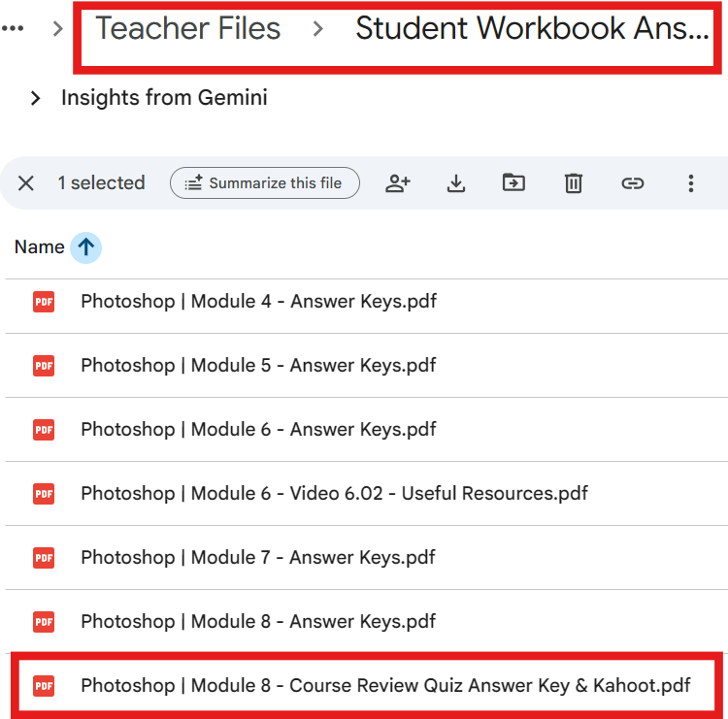The height and width of the screenshot is (719, 728).
Task: Open the Student Workbook Ans... folder dropdown
Action: [532, 28]
